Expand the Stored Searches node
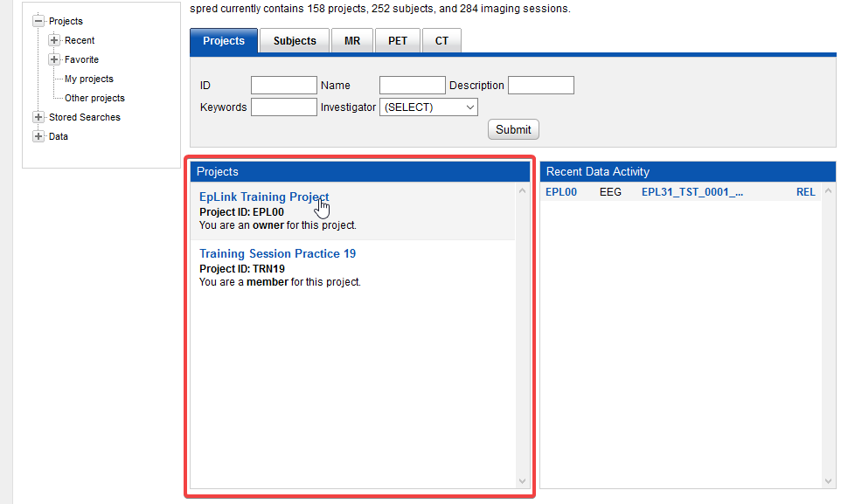The width and height of the screenshot is (848, 504). click(x=38, y=117)
